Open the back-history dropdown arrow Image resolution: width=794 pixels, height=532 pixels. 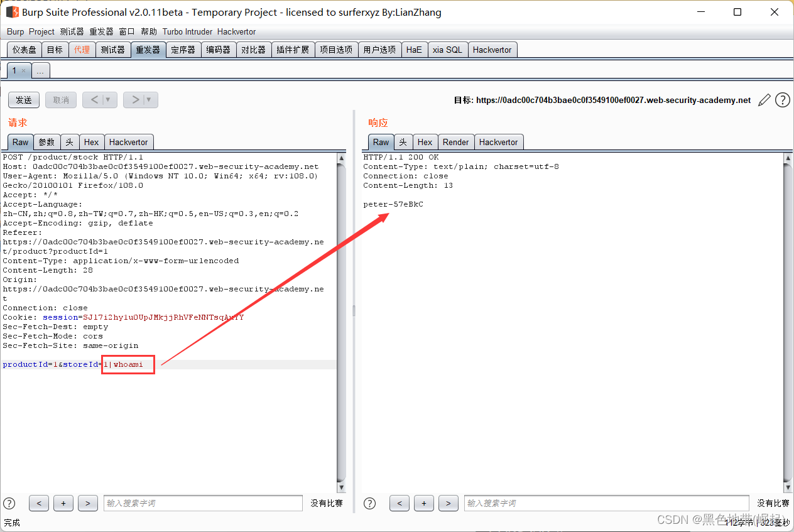point(109,100)
